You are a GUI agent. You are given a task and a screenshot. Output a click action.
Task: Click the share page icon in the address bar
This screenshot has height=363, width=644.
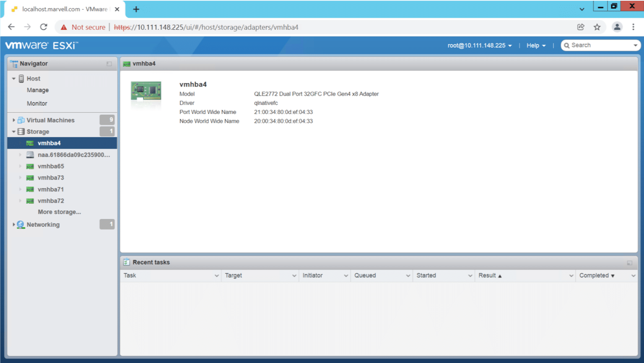point(581,27)
